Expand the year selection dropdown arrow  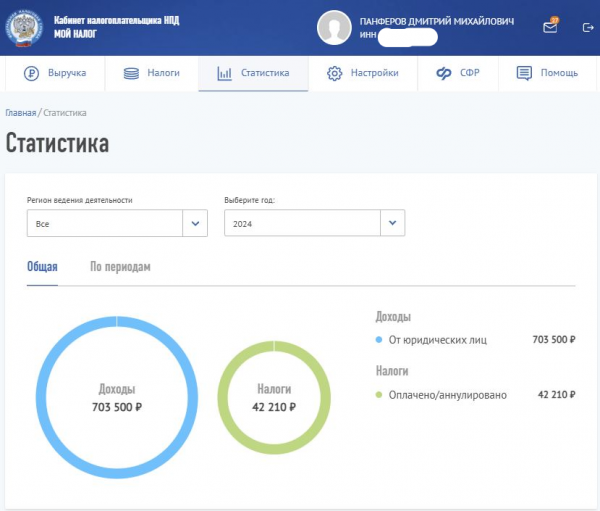(x=392, y=223)
